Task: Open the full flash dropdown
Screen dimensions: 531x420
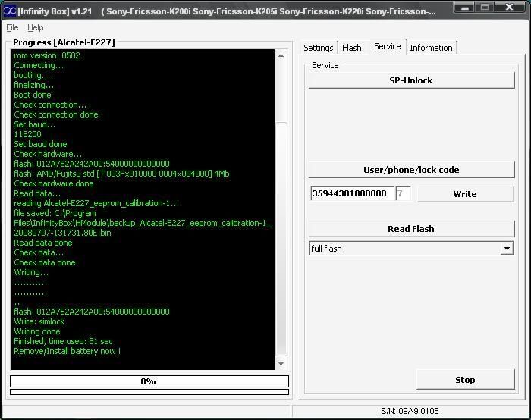Action: click(507, 249)
